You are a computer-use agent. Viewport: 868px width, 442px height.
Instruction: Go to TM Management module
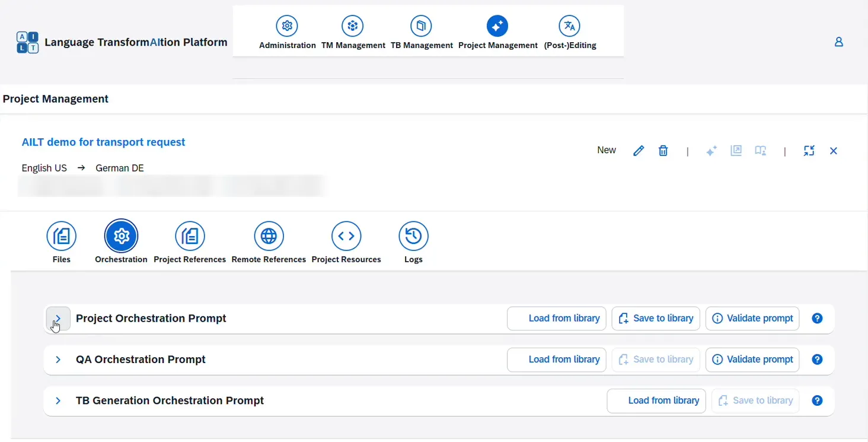(353, 26)
